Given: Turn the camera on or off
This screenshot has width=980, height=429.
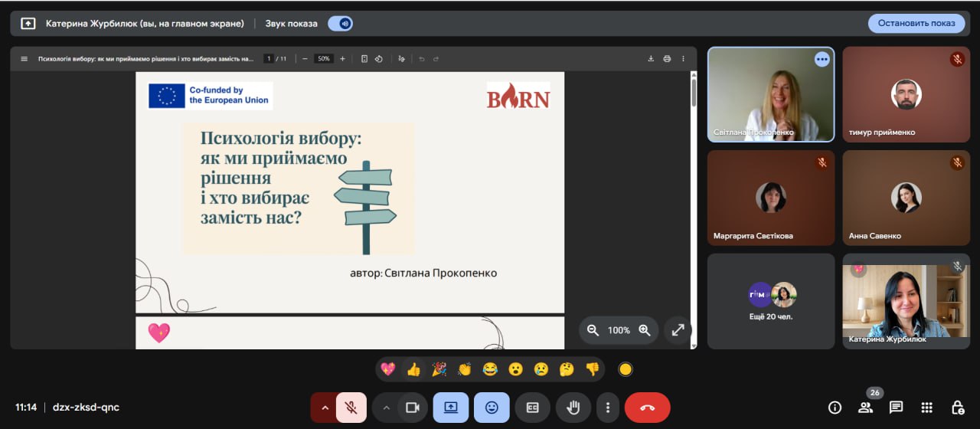Looking at the screenshot, I should point(412,408).
